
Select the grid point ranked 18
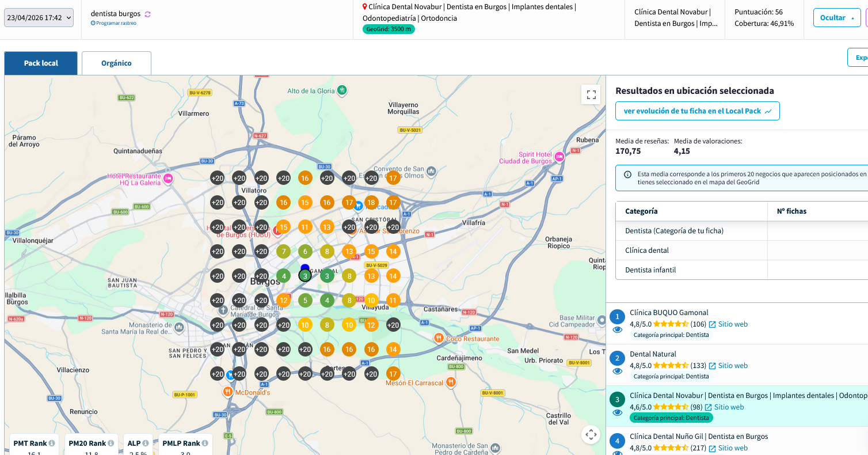pos(371,202)
